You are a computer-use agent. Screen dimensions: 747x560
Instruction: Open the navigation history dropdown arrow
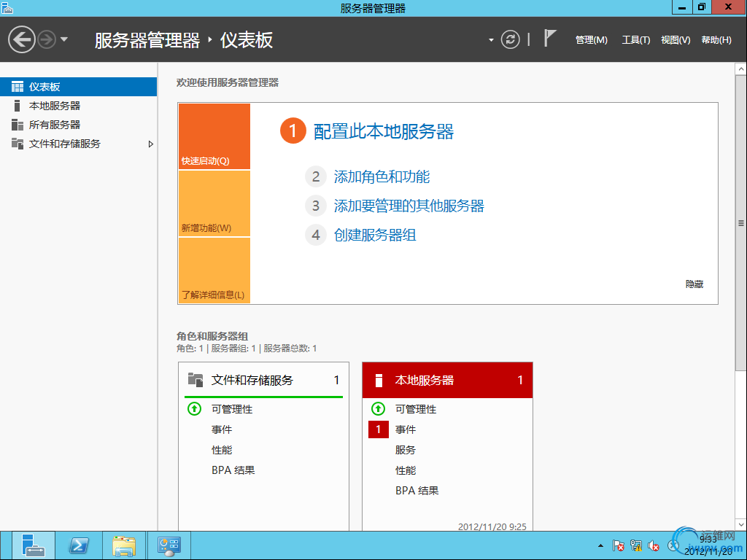click(x=64, y=39)
